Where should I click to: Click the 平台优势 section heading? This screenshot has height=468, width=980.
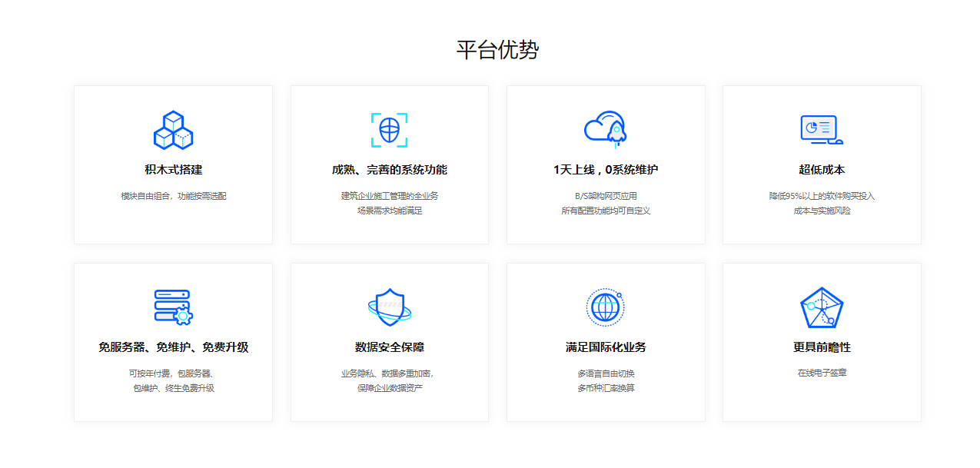(497, 50)
